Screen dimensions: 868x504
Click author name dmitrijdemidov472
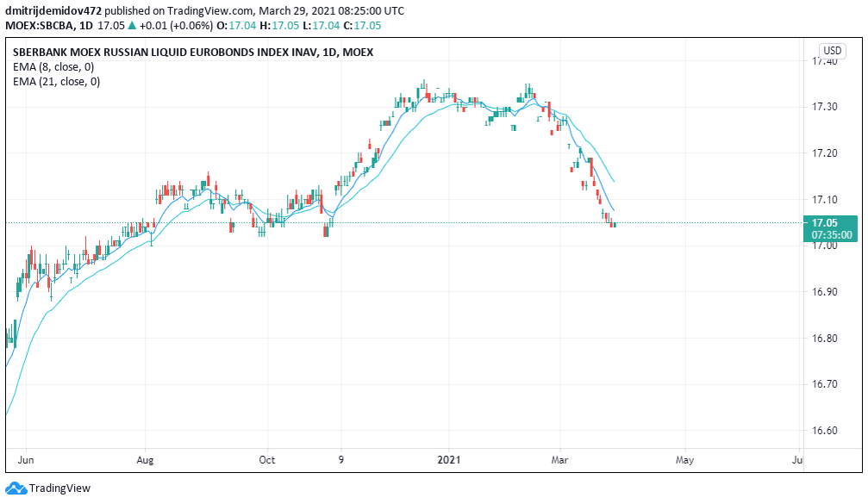53,11
